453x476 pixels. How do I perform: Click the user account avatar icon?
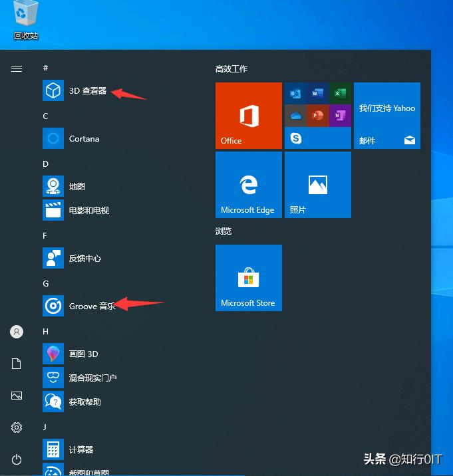coord(17,332)
